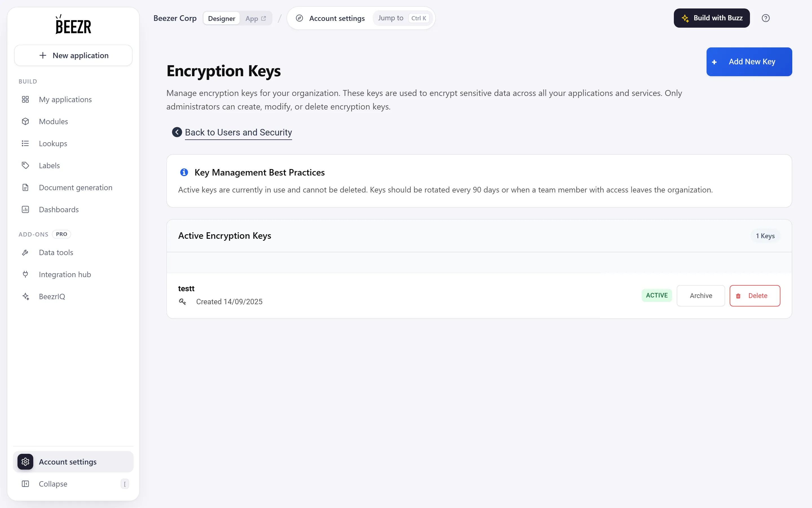
Task: Open Modules in the sidebar
Action: click(73, 121)
